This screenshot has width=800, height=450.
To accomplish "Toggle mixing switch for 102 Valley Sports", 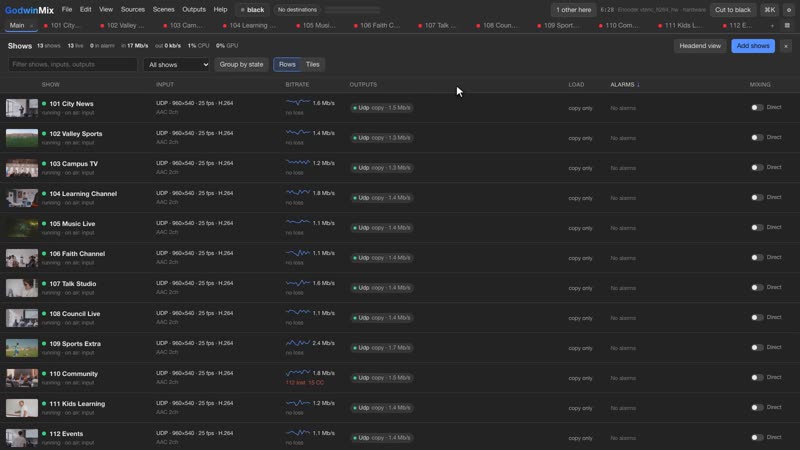I will (757, 138).
